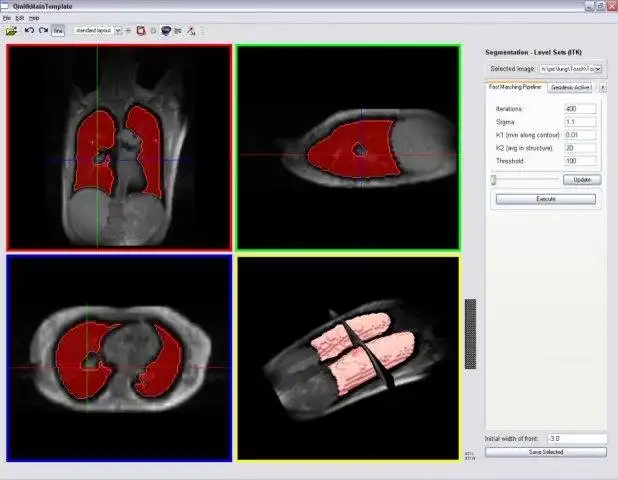Screen dimensions: 618x480
Task: Click the Update button
Action: pos(581,180)
